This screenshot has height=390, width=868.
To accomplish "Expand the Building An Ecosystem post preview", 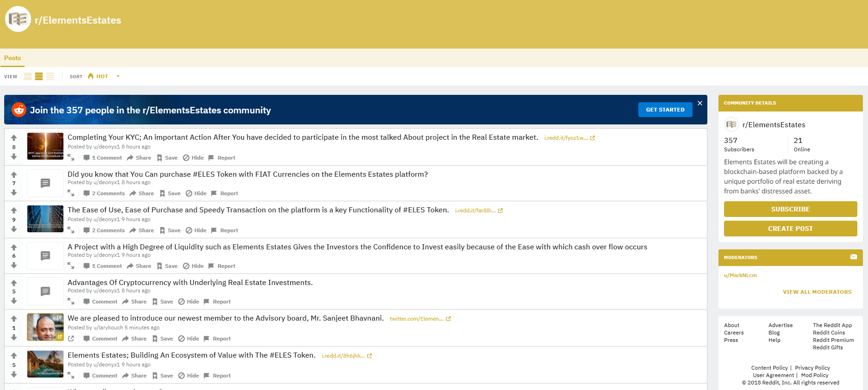I will pos(71,376).
